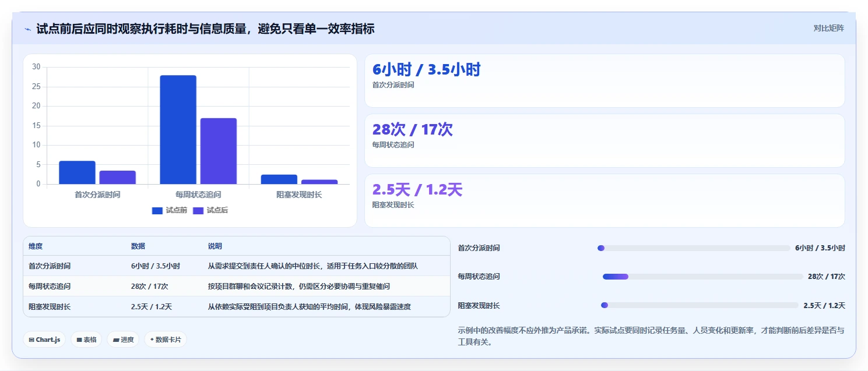Click the header icon beside the title

pyautogui.click(x=27, y=29)
